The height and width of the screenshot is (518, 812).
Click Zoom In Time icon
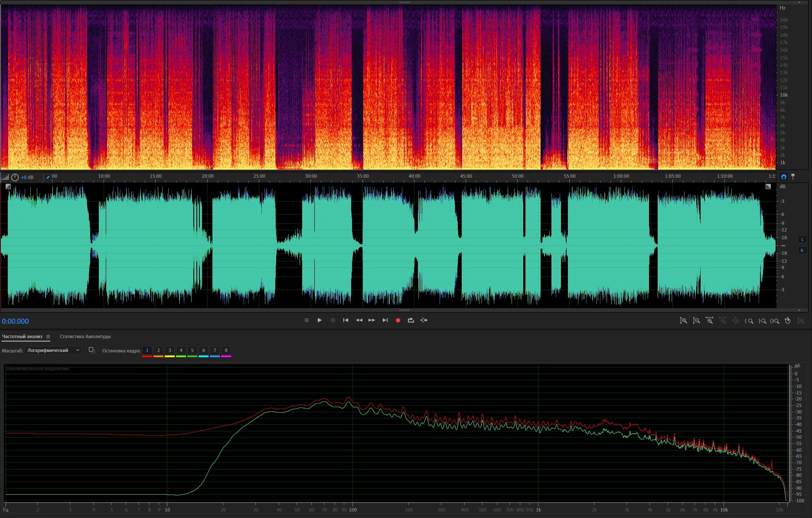click(x=709, y=321)
